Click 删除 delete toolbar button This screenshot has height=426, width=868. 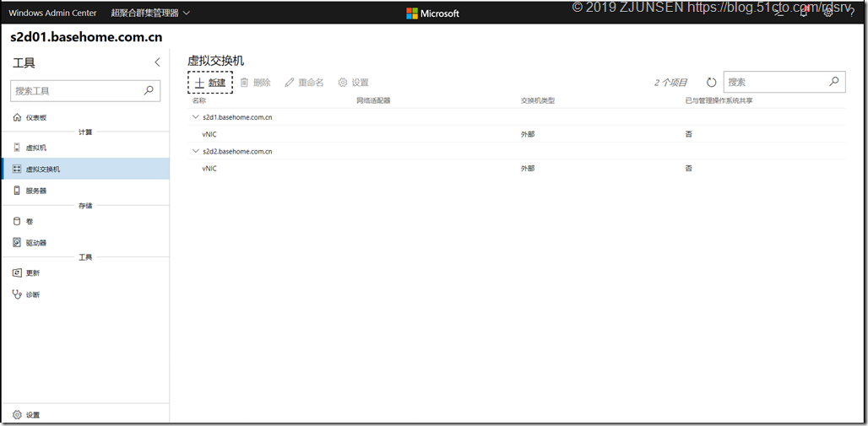click(255, 83)
